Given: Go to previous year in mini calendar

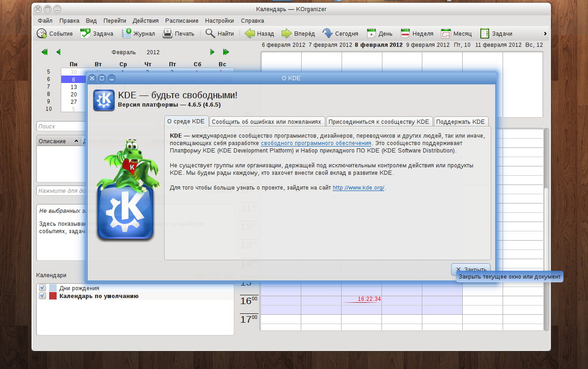Looking at the screenshot, I should [x=45, y=52].
